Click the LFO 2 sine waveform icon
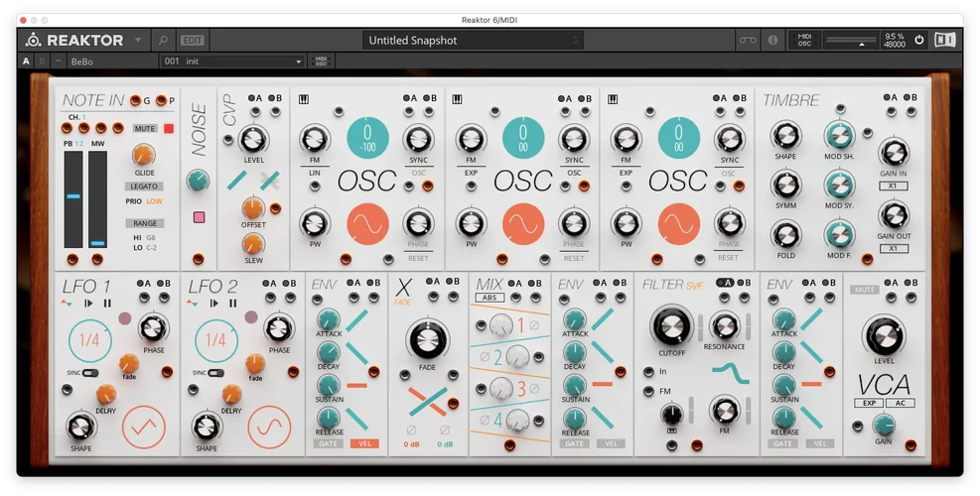Viewport: 980px width, 496px height. 268,426
